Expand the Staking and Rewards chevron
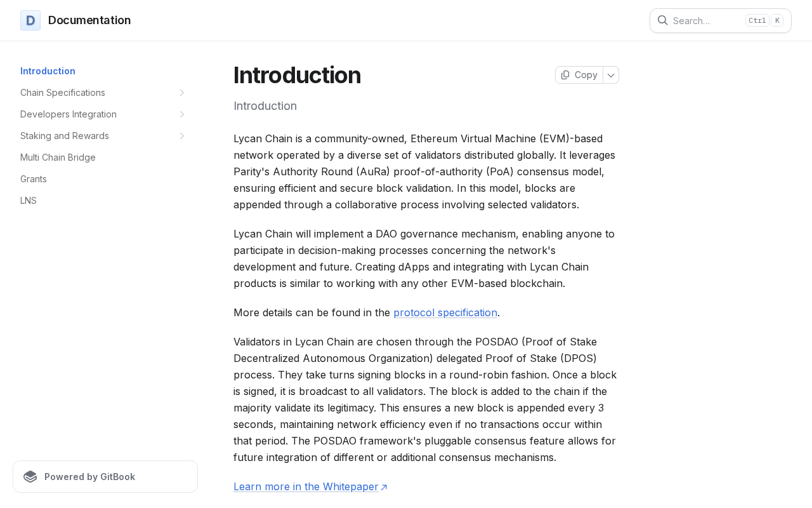This screenshot has height=508, width=812. pos(182,136)
